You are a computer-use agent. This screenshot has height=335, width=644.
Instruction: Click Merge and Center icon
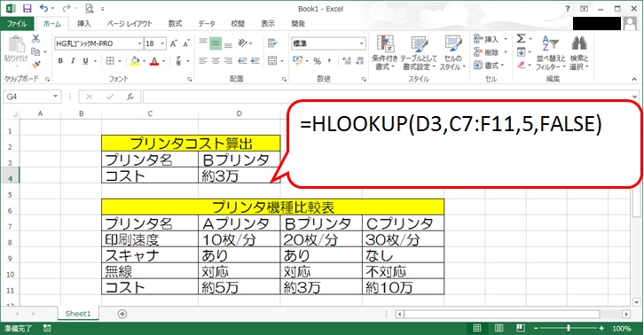coord(272,61)
